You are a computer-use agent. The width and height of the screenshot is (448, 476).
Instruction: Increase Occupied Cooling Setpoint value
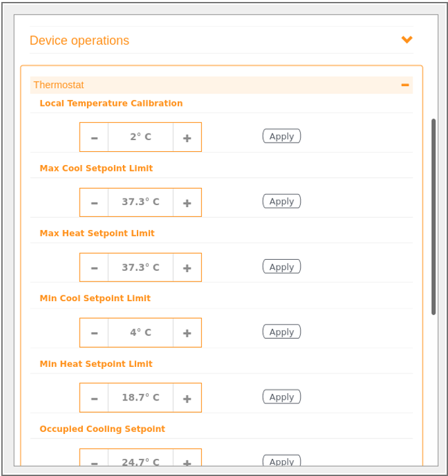tap(187, 458)
